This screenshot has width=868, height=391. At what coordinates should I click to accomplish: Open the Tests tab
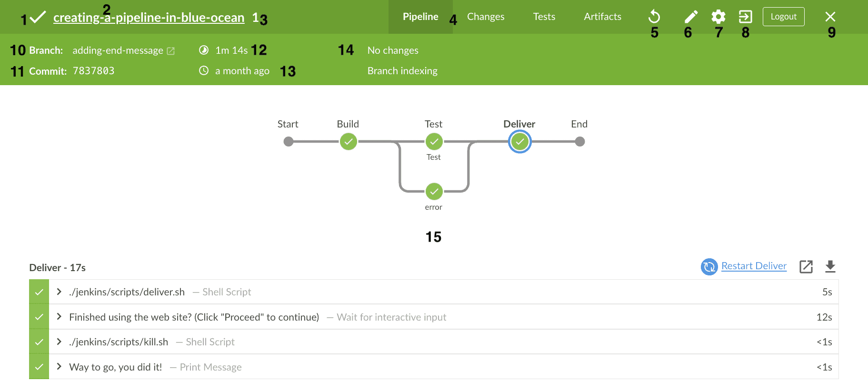(x=544, y=16)
